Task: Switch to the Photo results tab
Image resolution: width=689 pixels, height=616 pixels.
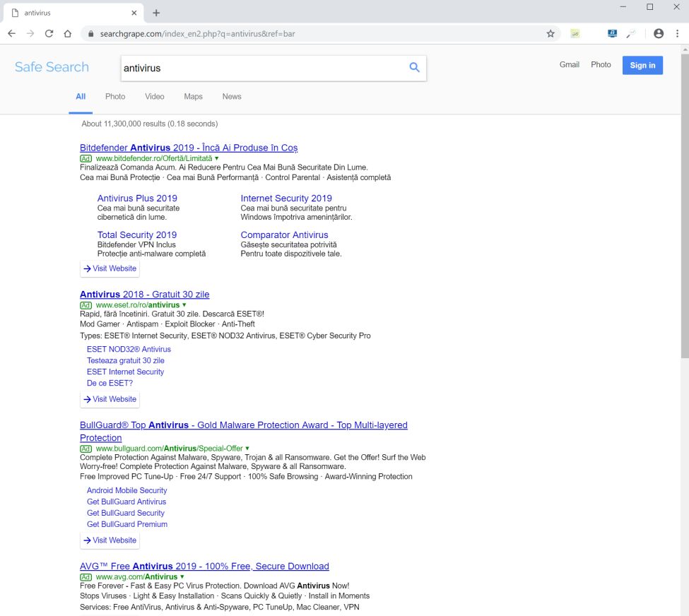Action: click(x=115, y=96)
